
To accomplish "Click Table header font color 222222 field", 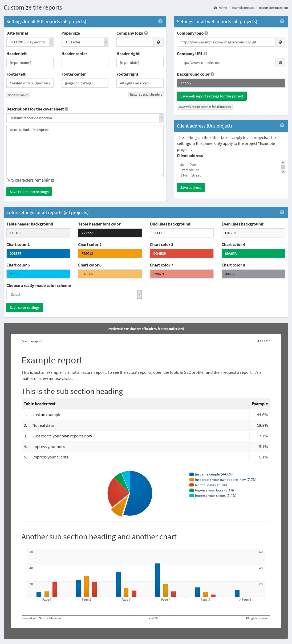I will click(x=110, y=233).
